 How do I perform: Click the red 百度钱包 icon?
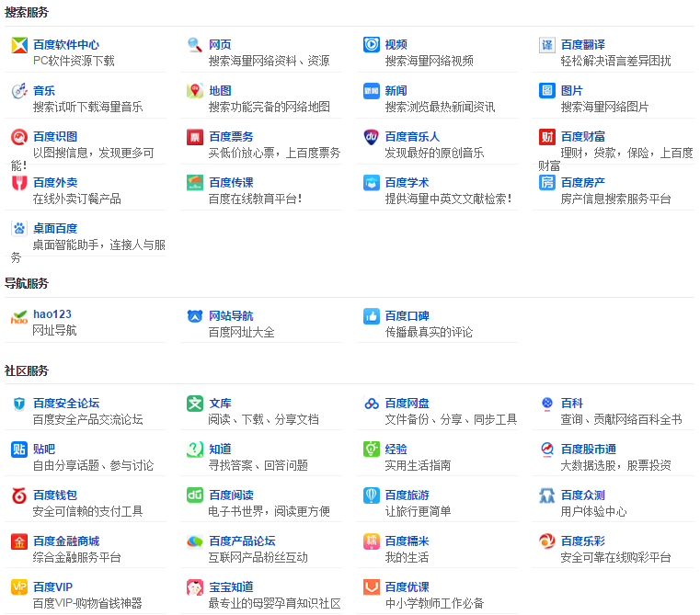point(19,495)
